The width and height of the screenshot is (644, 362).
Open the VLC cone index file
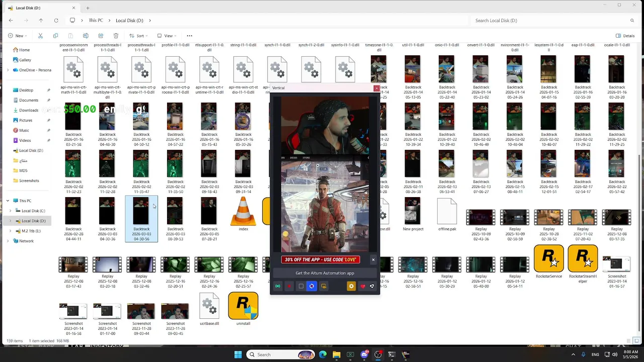[243, 211]
